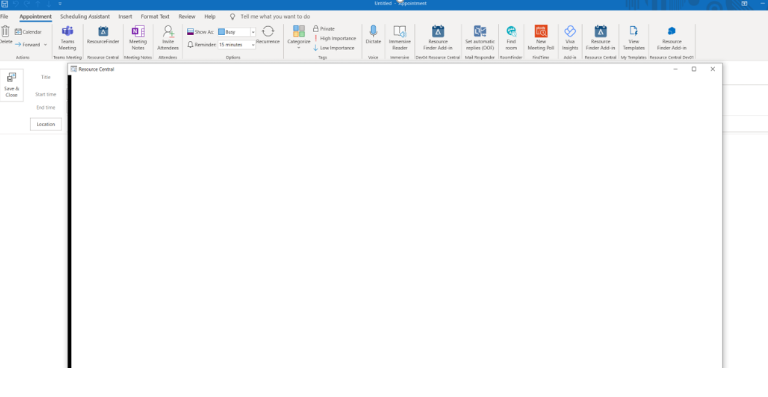The height and width of the screenshot is (397, 768).
Task: Switch to the Scheduling Assistant tab
Action: pyautogui.click(x=85, y=17)
